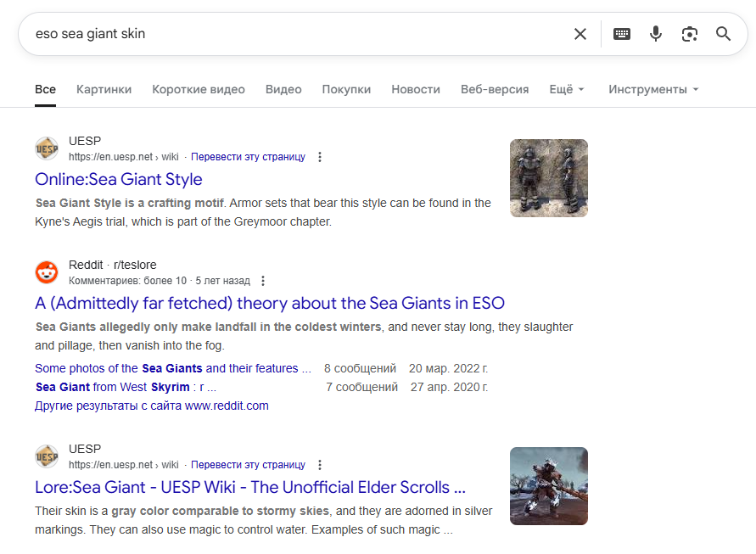Click UESP favicon of Lore:Sea Giant result

(x=47, y=456)
